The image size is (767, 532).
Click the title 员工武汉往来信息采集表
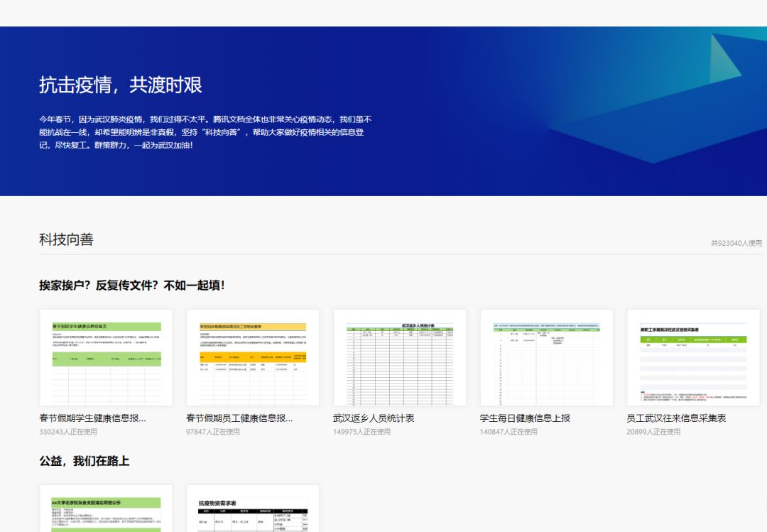pos(676,418)
